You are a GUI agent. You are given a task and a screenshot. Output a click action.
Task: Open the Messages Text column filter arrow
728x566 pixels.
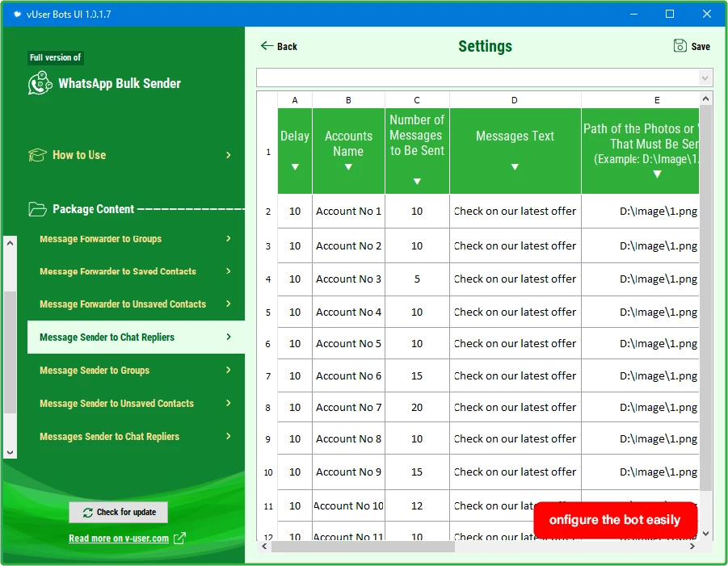tap(515, 166)
